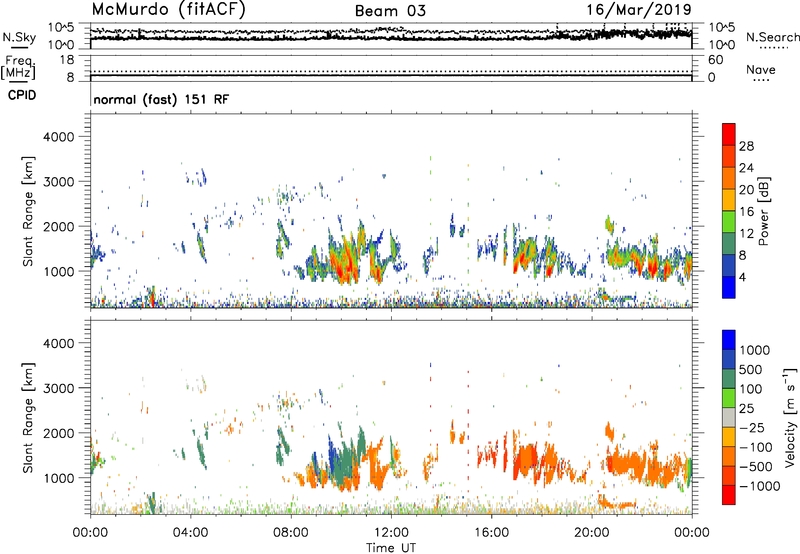This screenshot has width=800, height=554.
Task: Click the 28 tick label on the power colorbar
Action: tap(746, 146)
